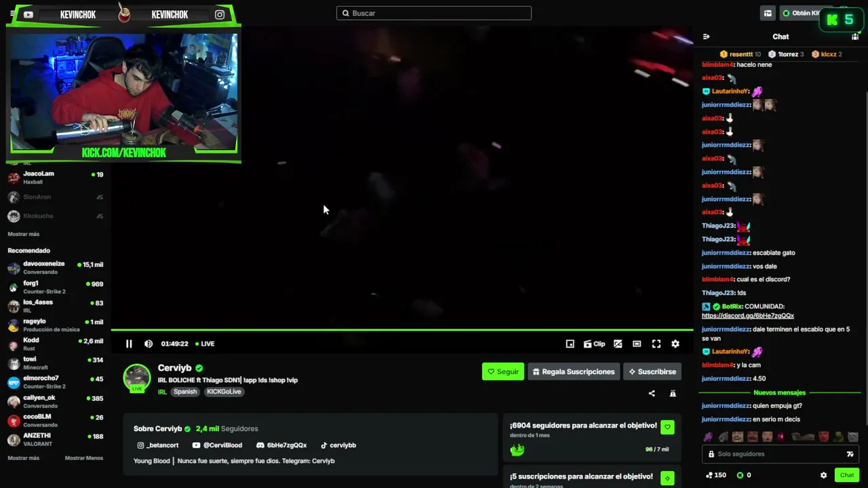Image resolution: width=868 pixels, height=488 pixels.
Task: View the 150 channel points balance
Action: [x=716, y=475]
